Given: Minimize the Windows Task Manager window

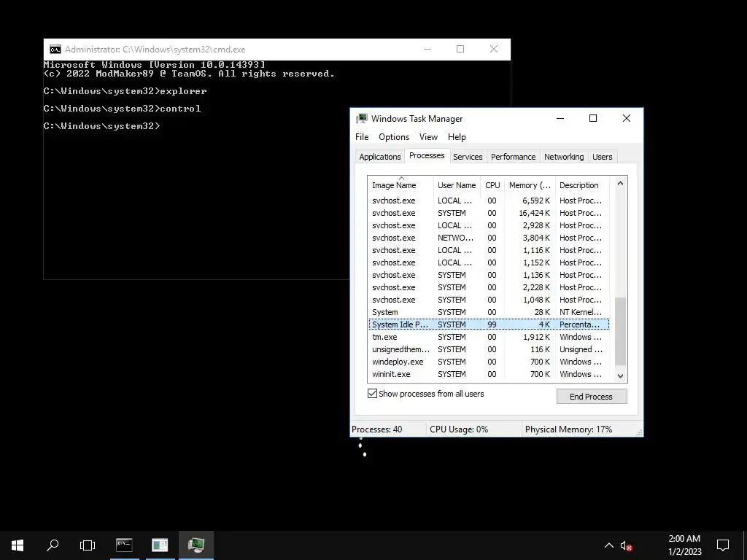Looking at the screenshot, I should (560, 119).
